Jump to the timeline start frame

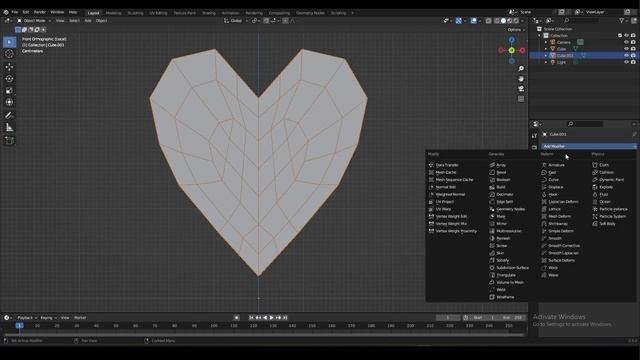tap(251, 318)
